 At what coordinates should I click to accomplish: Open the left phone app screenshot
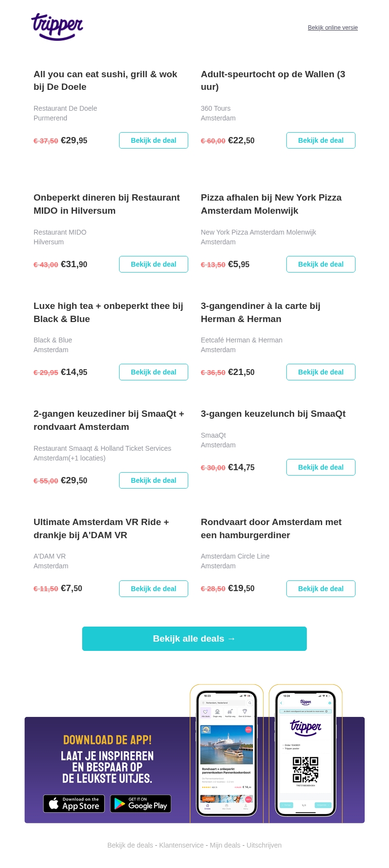click(227, 753)
